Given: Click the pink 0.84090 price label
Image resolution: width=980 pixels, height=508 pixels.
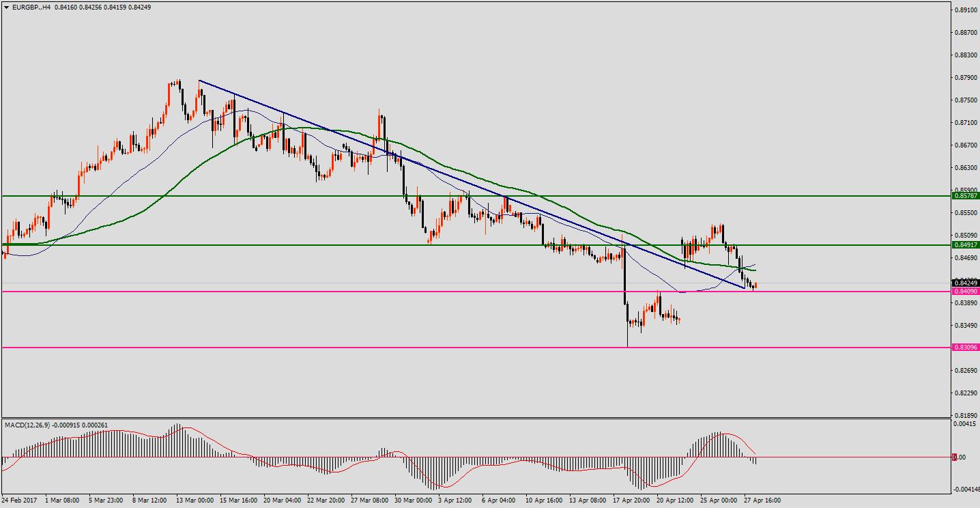Looking at the screenshot, I should pyautogui.click(x=965, y=292).
